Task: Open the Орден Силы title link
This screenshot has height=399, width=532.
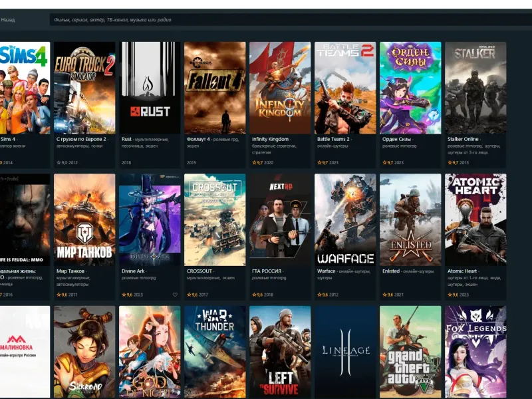Action: pos(396,139)
